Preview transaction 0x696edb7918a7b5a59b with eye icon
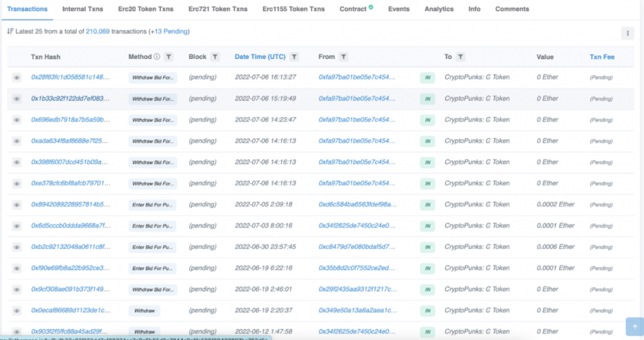This screenshot has width=644, height=340. click(x=17, y=120)
